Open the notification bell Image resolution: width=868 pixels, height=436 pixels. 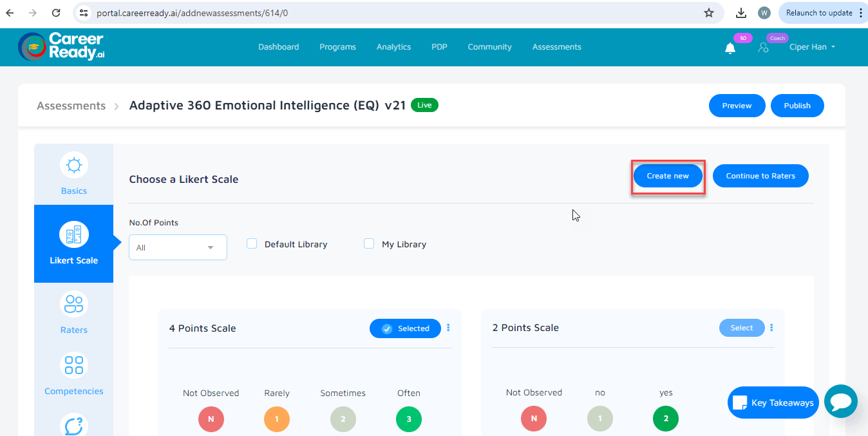tap(730, 47)
